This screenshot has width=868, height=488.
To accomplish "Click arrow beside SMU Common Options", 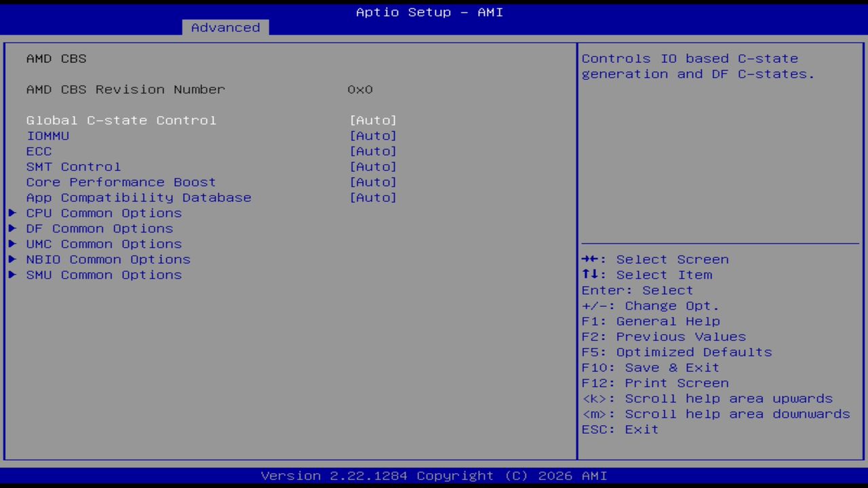I will [12, 275].
